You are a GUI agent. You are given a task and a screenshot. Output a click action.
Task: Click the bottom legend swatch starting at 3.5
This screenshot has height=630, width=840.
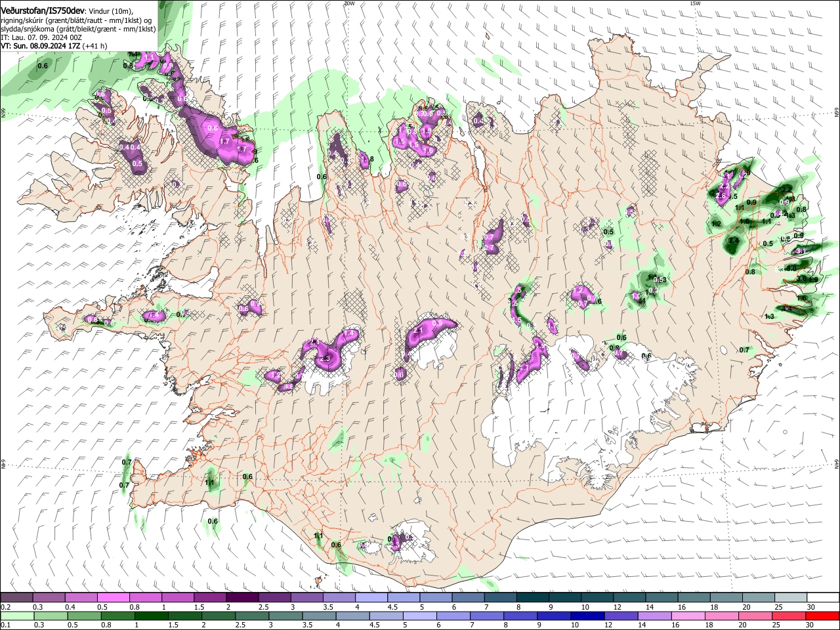coord(320,616)
